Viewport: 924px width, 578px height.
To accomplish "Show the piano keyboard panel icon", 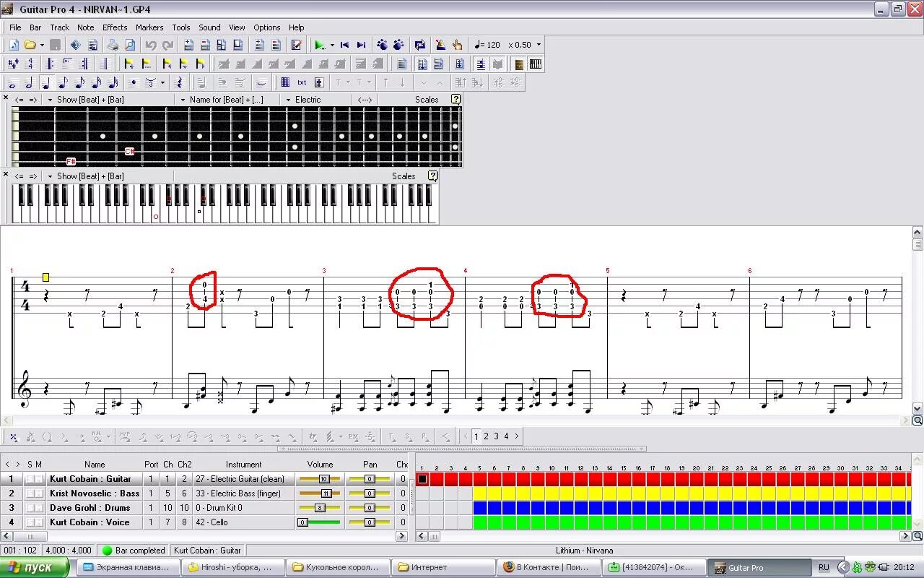I will point(535,64).
